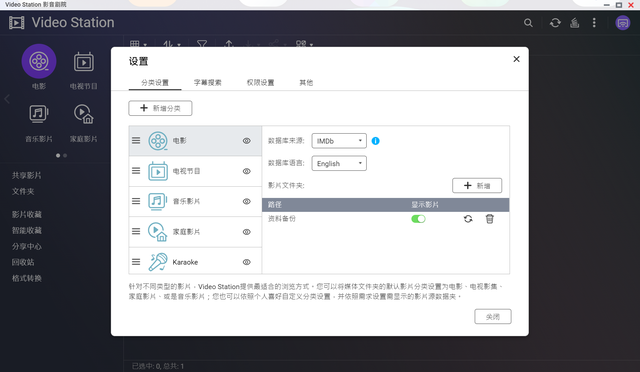The image size is (640, 372).
Task: Open the search icon in the header
Action: click(528, 23)
